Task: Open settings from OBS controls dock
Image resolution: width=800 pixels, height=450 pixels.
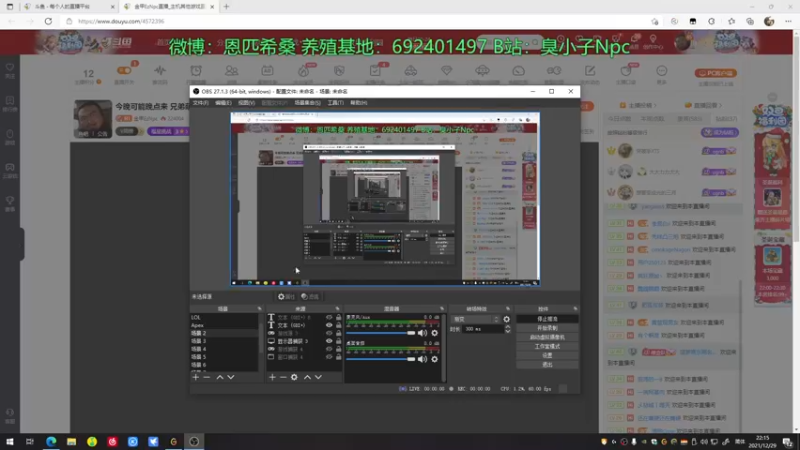Action: pyautogui.click(x=547, y=356)
